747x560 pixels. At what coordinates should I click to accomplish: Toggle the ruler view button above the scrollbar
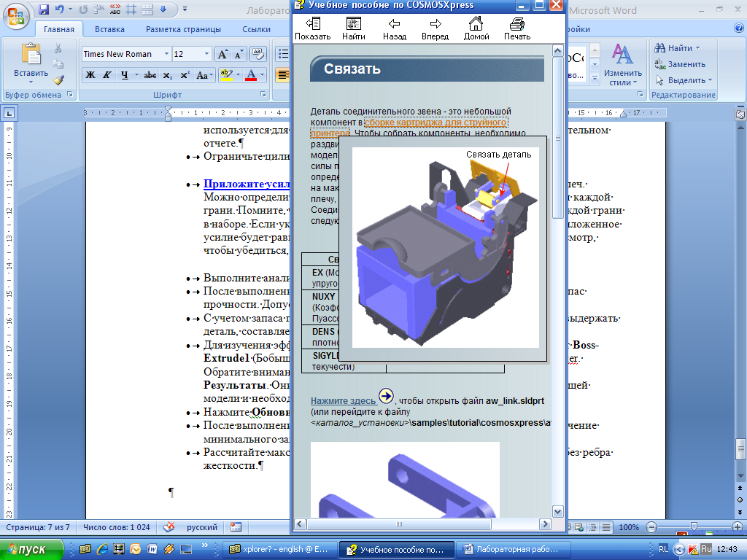point(740,114)
